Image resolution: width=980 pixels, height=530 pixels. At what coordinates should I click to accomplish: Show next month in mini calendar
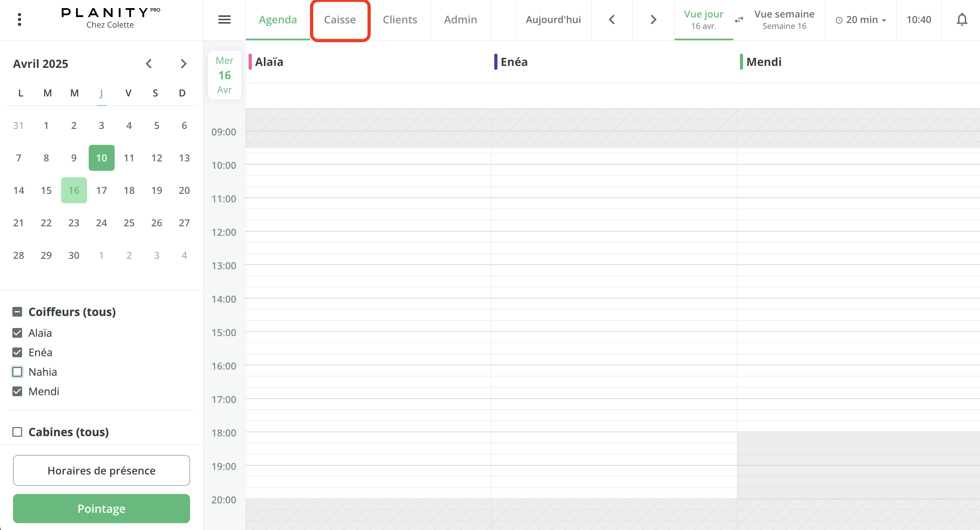coord(184,64)
